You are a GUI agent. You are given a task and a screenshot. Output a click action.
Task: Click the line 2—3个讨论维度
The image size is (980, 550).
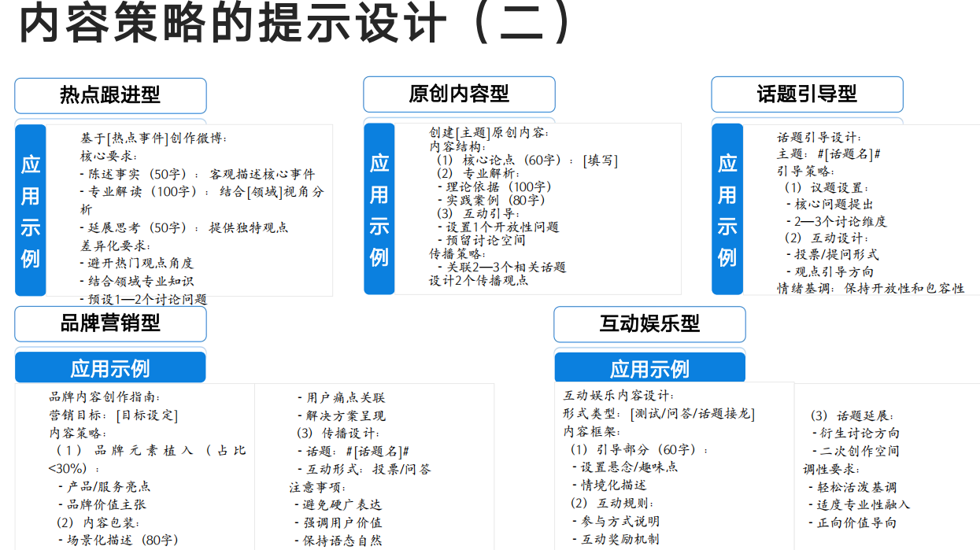[836, 222]
